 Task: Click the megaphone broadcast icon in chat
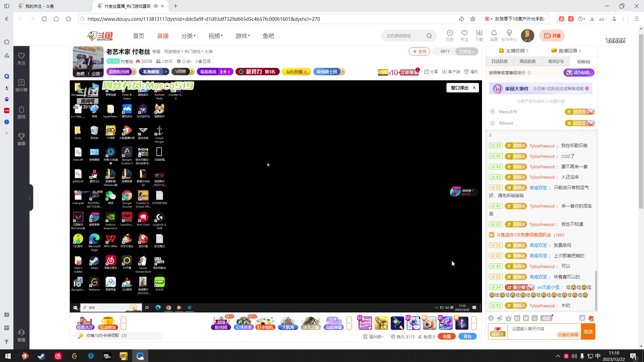click(x=500, y=318)
